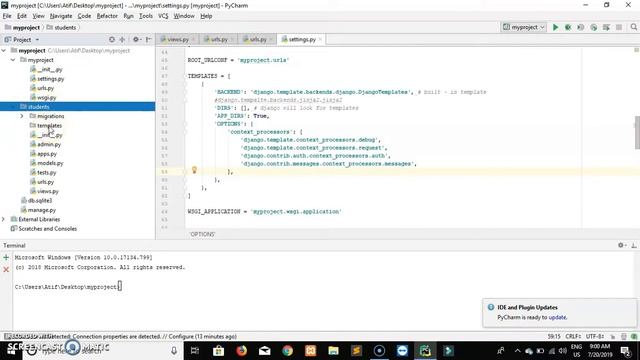Image resolution: width=640 pixels, height=360 pixels.
Task: Switch to the settings.py editor tab
Action: pos(302,40)
